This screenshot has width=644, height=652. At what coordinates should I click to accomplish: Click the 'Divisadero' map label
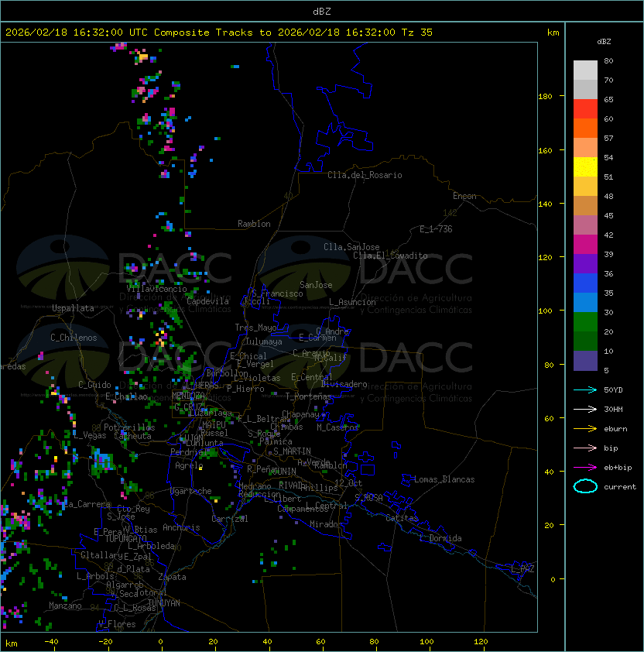click(x=344, y=384)
